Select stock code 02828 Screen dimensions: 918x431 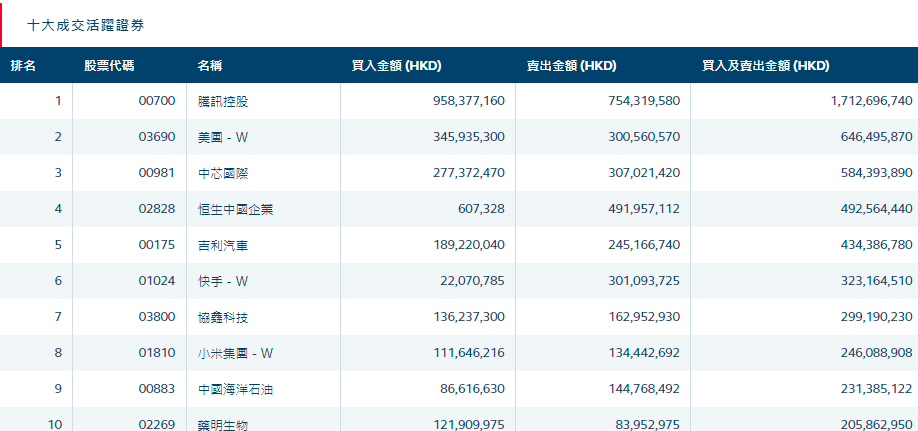(x=157, y=208)
